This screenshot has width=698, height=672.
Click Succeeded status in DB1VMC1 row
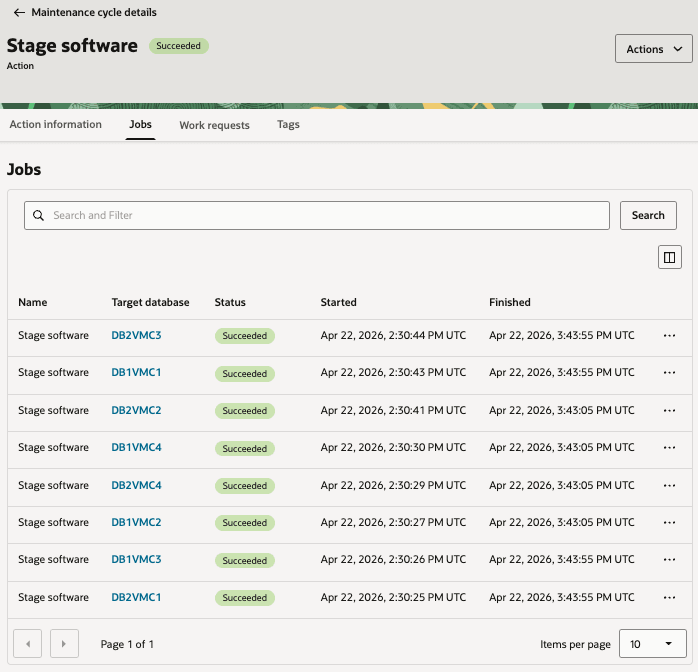(x=245, y=373)
